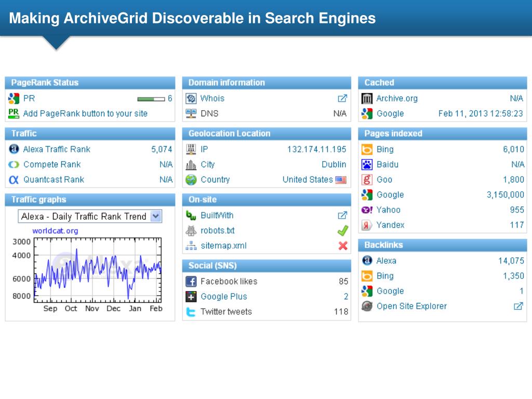The image size is (532, 399).
Task: Open the Google cached link
Action: point(390,114)
